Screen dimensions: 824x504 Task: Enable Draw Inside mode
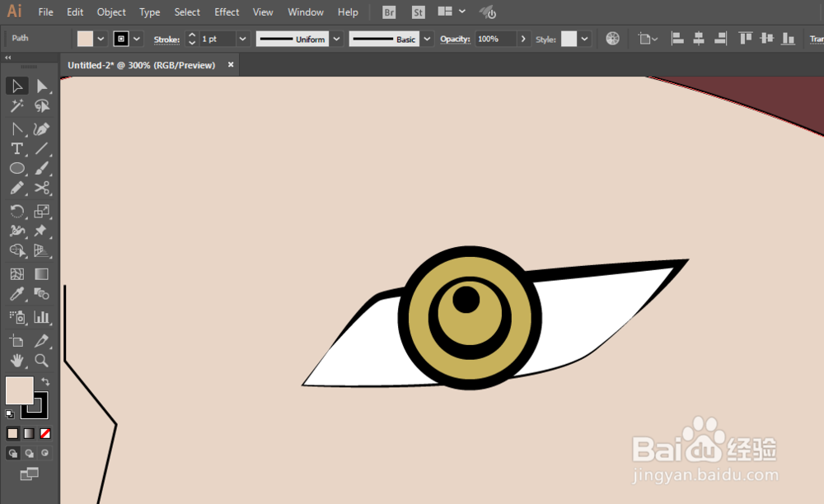(45, 453)
